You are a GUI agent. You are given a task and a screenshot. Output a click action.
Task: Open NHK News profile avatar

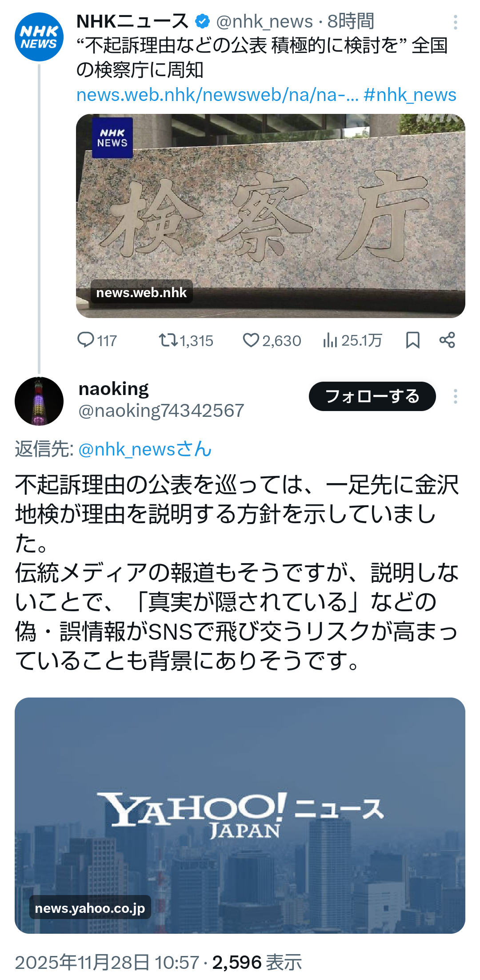tap(39, 37)
